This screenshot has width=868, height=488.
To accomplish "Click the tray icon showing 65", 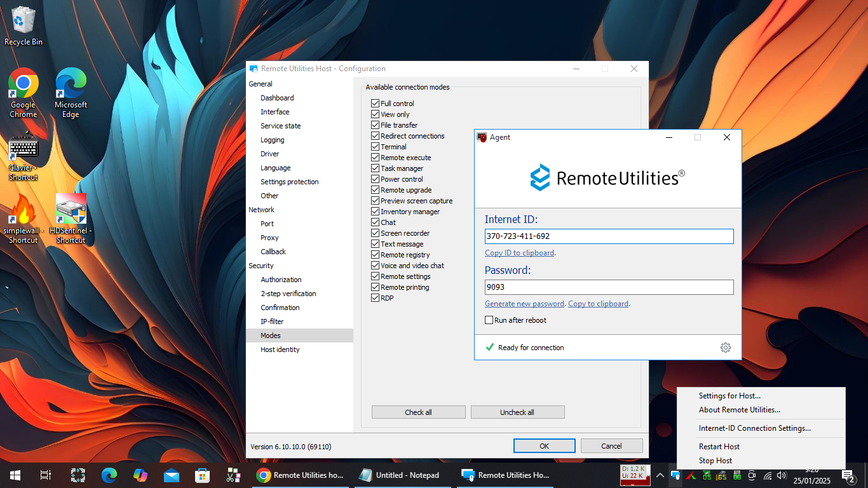I will [722, 475].
